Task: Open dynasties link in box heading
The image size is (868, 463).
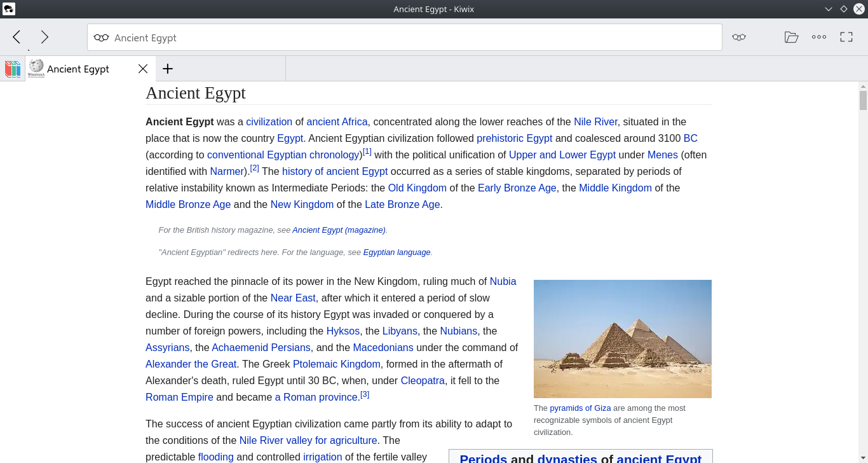Action: pos(567,459)
